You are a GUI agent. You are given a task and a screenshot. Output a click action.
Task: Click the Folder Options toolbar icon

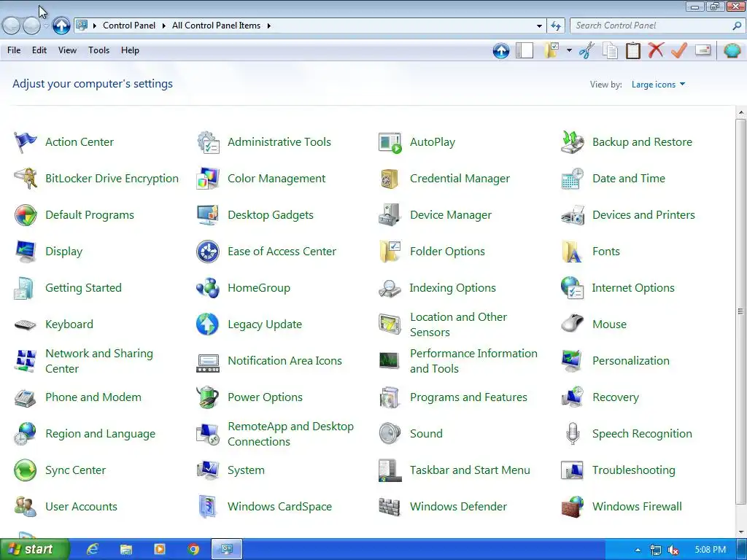(x=551, y=50)
